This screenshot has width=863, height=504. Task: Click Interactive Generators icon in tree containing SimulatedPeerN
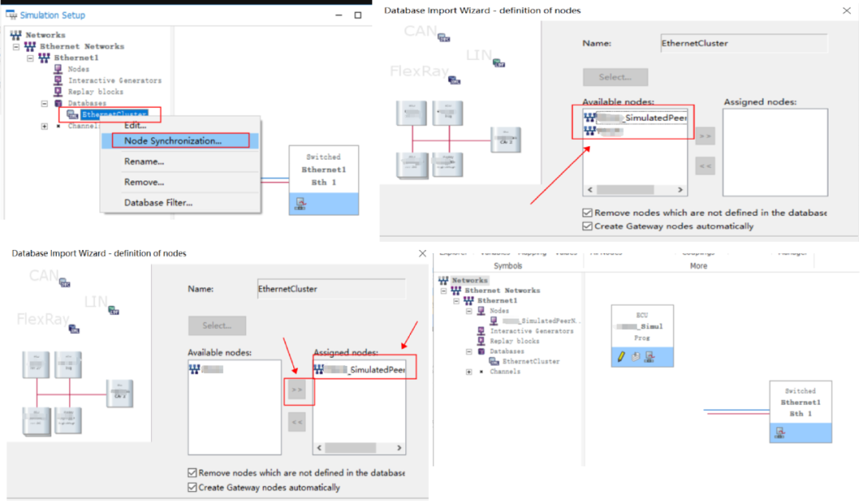(x=481, y=331)
